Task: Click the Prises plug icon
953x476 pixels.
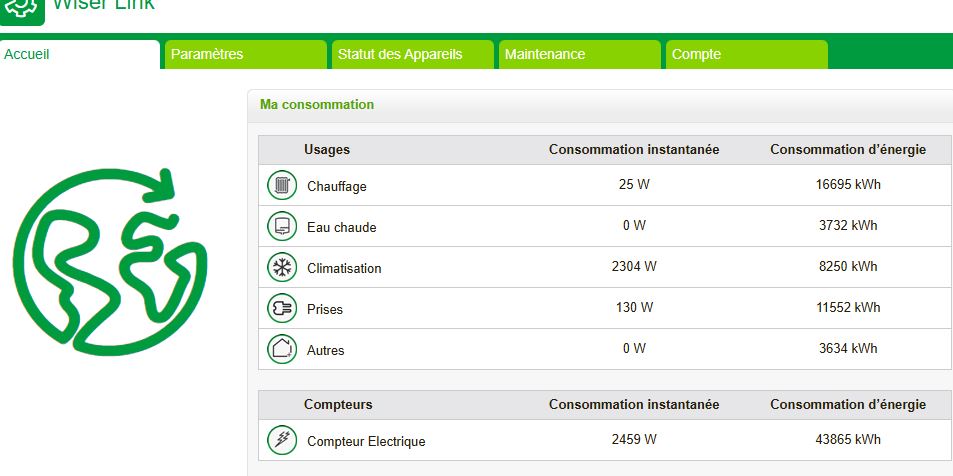Action: coord(282,308)
